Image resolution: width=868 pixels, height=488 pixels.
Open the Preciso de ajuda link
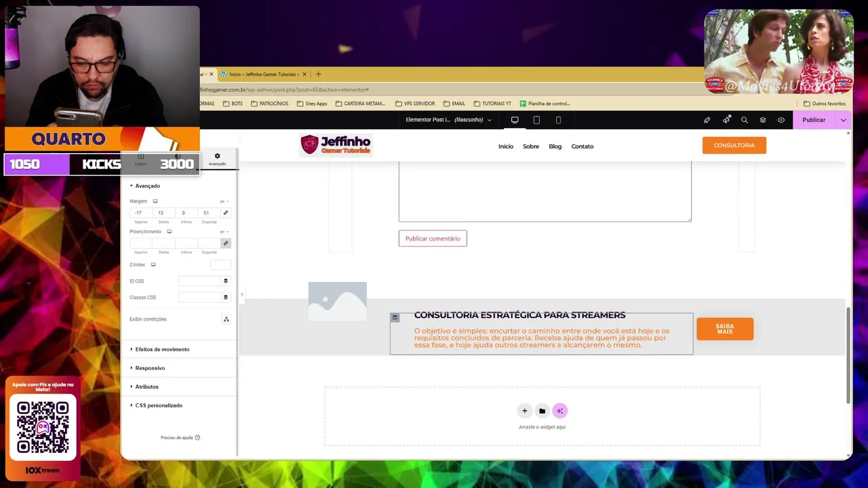click(180, 438)
